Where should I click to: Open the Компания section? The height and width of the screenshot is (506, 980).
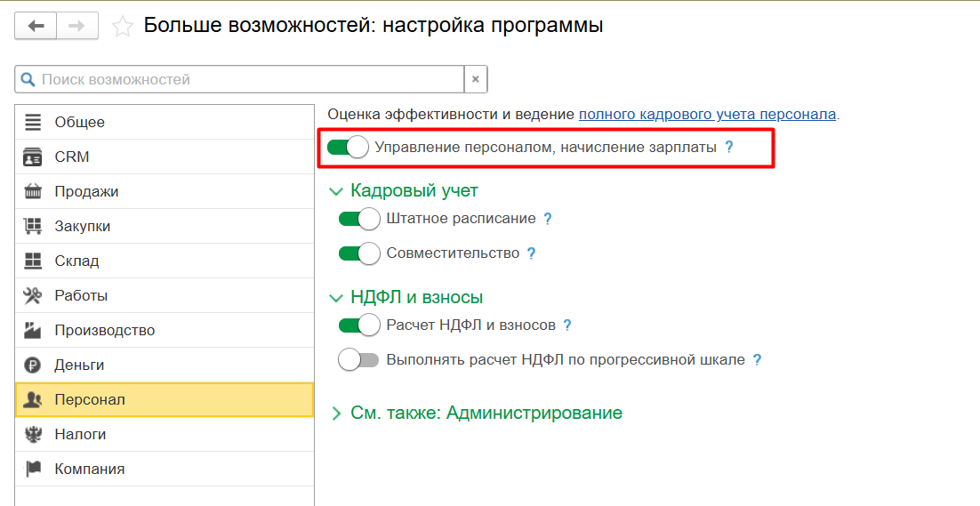165,469
